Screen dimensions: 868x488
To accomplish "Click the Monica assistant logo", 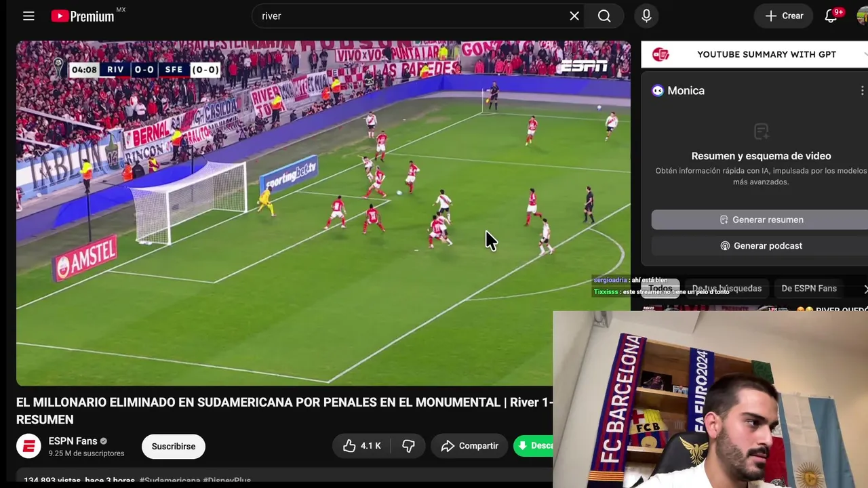I will click(658, 91).
